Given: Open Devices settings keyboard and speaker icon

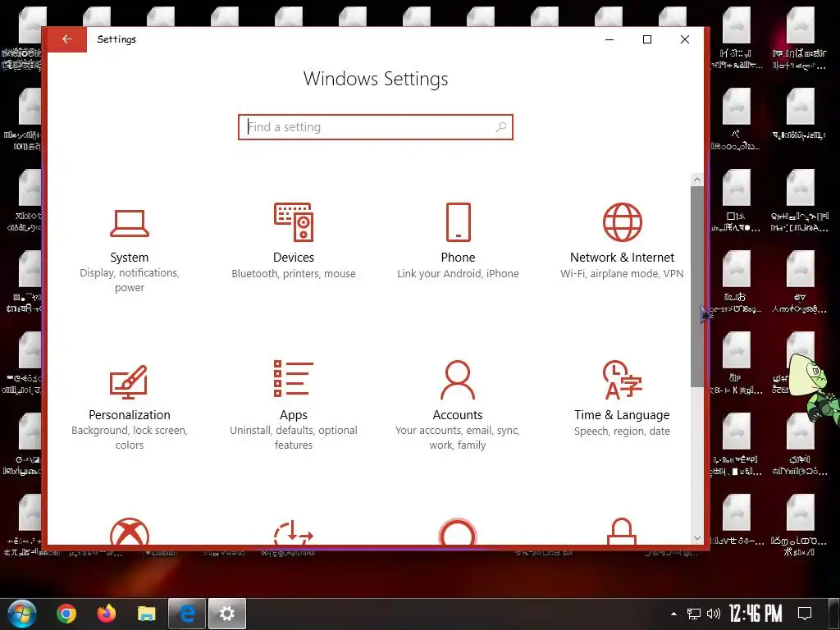Looking at the screenshot, I should click(294, 221).
